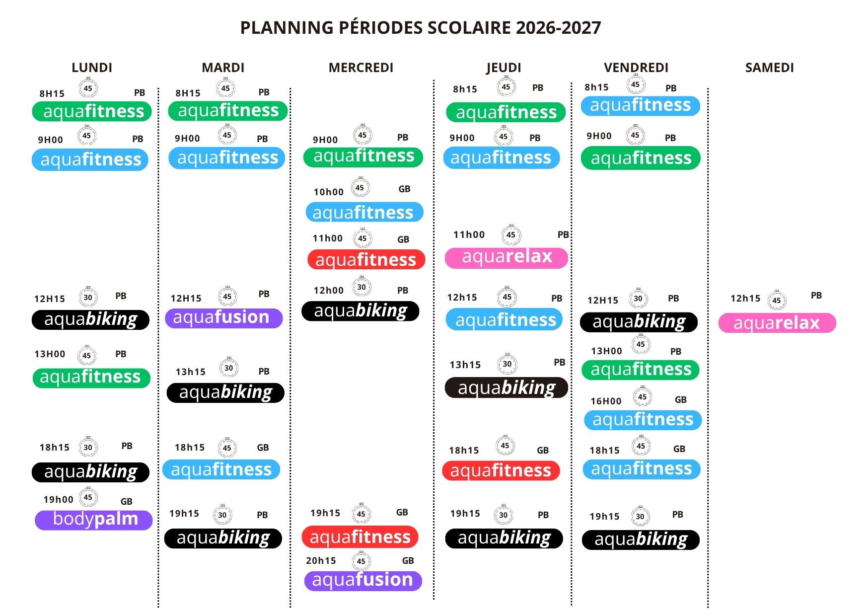Click the red aquafitness badge at Jeudi 18h15
The image size is (868, 616).
click(501, 471)
